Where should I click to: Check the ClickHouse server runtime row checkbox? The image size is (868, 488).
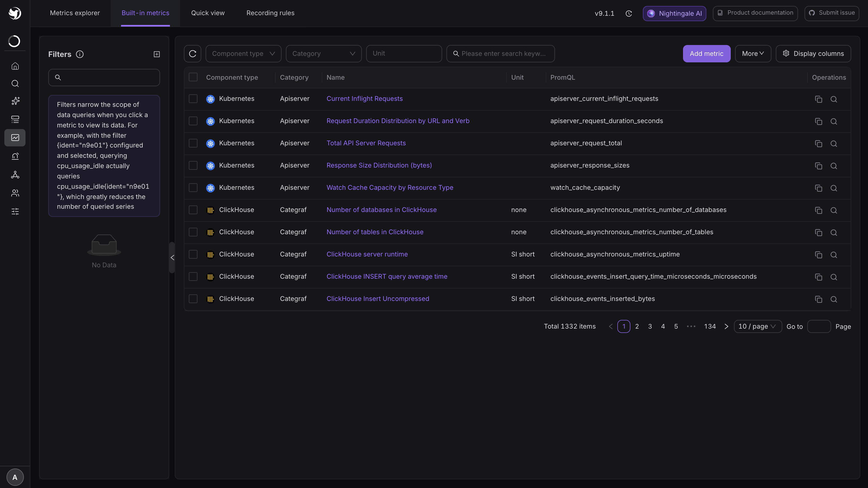193,254
